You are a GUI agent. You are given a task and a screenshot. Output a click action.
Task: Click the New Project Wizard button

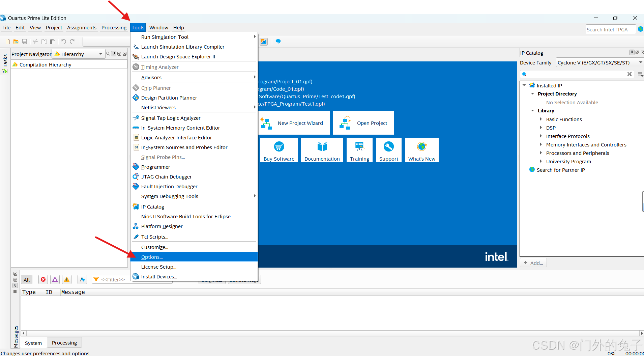coord(294,123)
